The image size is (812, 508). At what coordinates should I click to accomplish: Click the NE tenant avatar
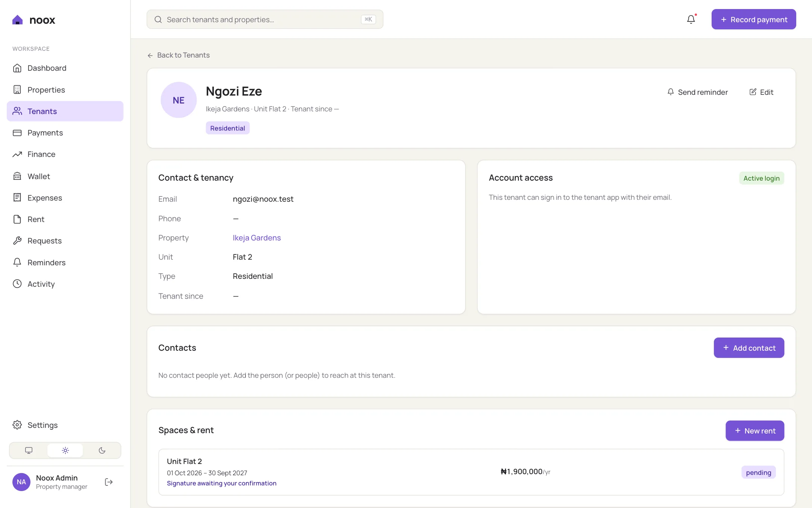coord(179,100)
